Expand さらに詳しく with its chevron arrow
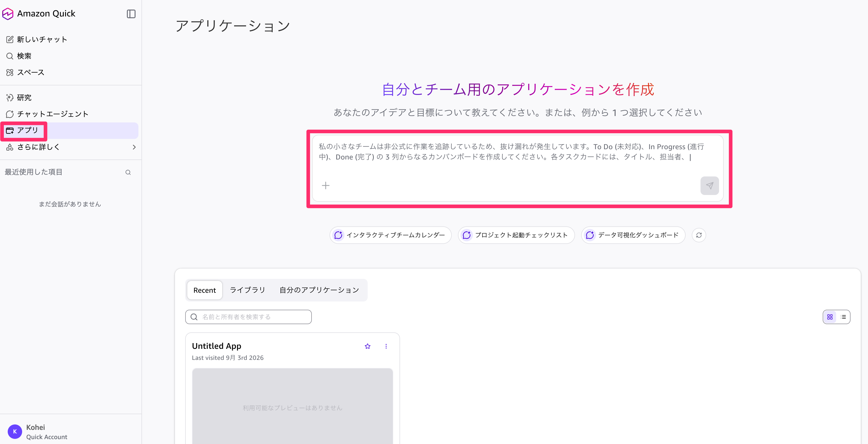Screen dimensions: 868x444 134,147
